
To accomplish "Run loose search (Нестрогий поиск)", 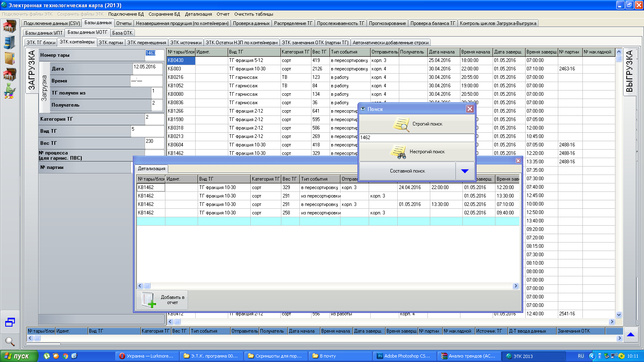I will pyautogui.click(x=417, y=152).
